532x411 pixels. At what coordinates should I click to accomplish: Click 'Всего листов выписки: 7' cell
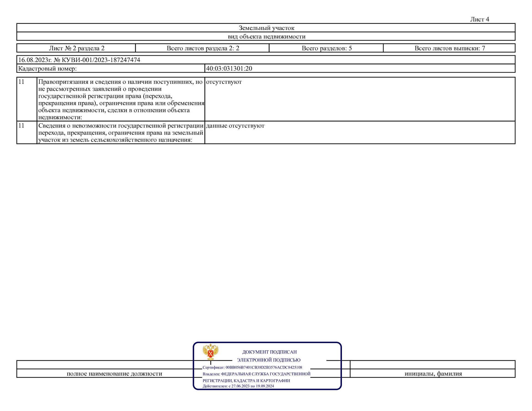coord(449,48)
